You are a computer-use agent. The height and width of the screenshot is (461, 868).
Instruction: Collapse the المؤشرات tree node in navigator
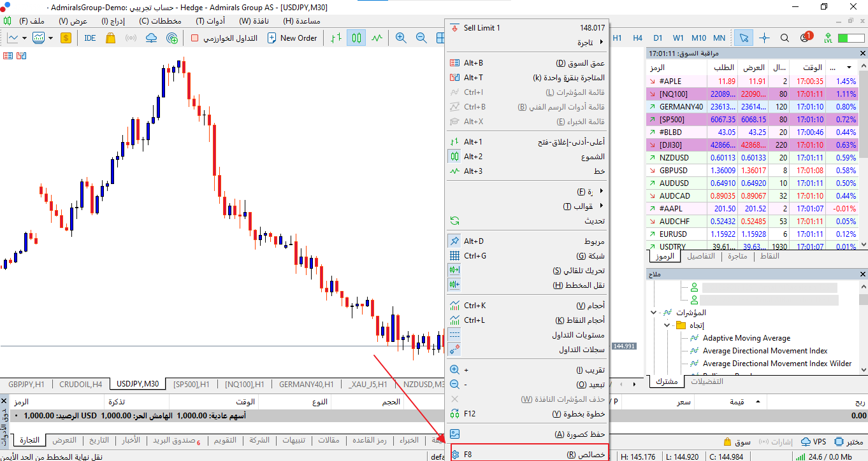coord(654,313)
